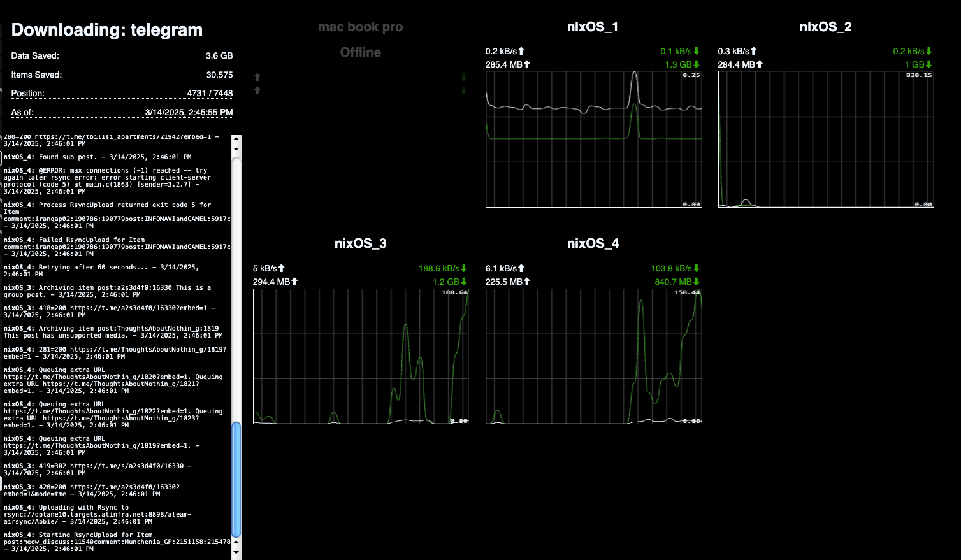This screenshot has height=560, width=961.
Task: Click download arrow beside nixOS_3's 188.6 kB/s
Action: 464,268
